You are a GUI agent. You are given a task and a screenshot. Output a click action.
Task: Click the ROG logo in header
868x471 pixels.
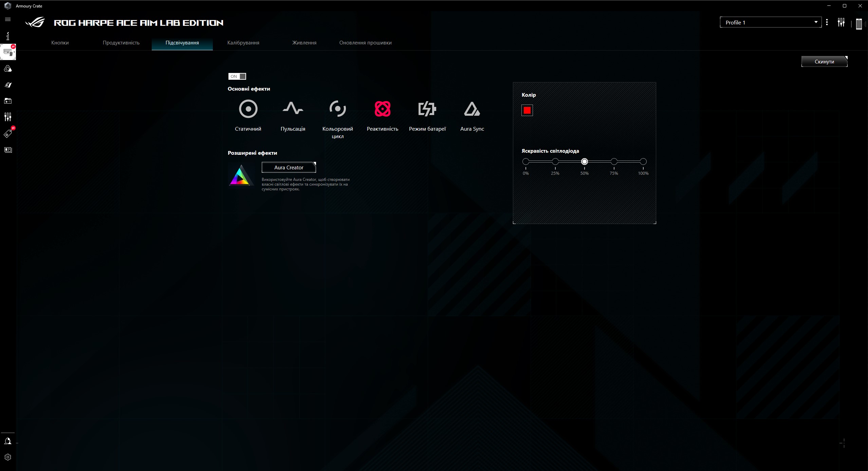point(35,22)
